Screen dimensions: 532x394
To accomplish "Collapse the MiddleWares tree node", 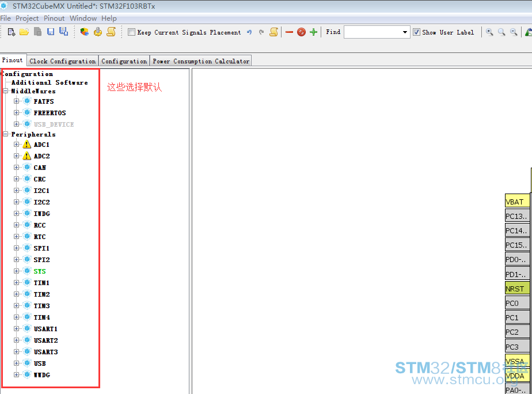I will point(6,91).
